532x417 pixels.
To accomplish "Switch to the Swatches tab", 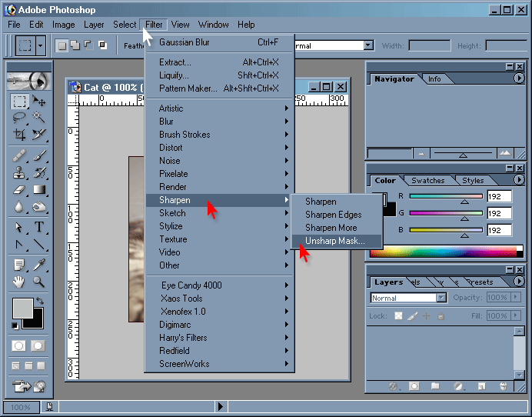I will (x=428, y=181).
